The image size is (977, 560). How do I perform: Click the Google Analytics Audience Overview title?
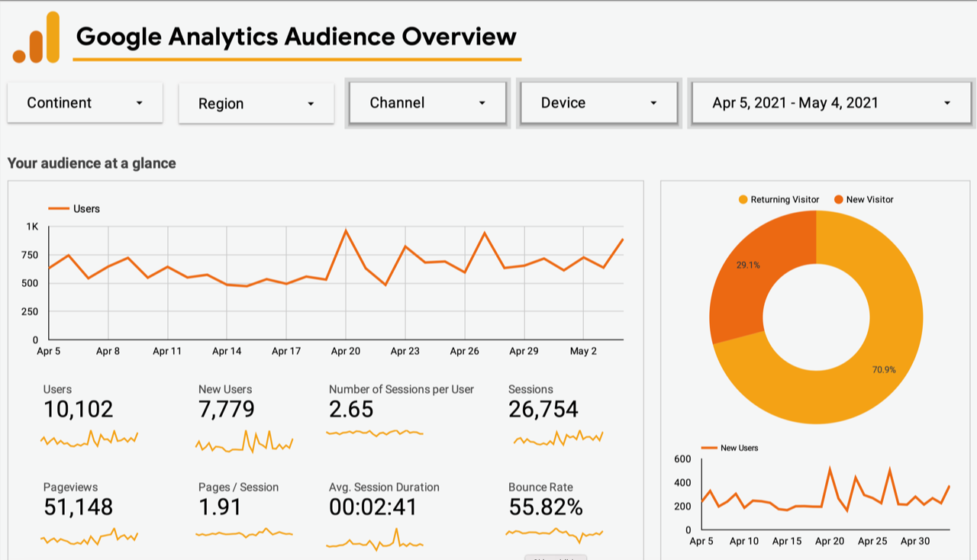296,36
